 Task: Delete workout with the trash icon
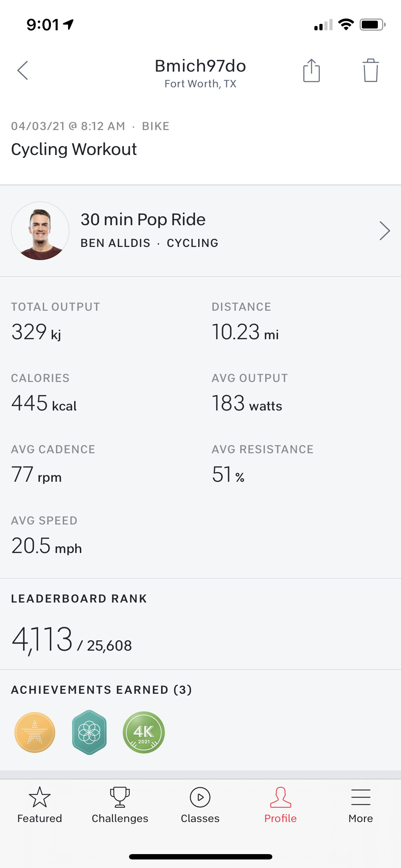371,71
